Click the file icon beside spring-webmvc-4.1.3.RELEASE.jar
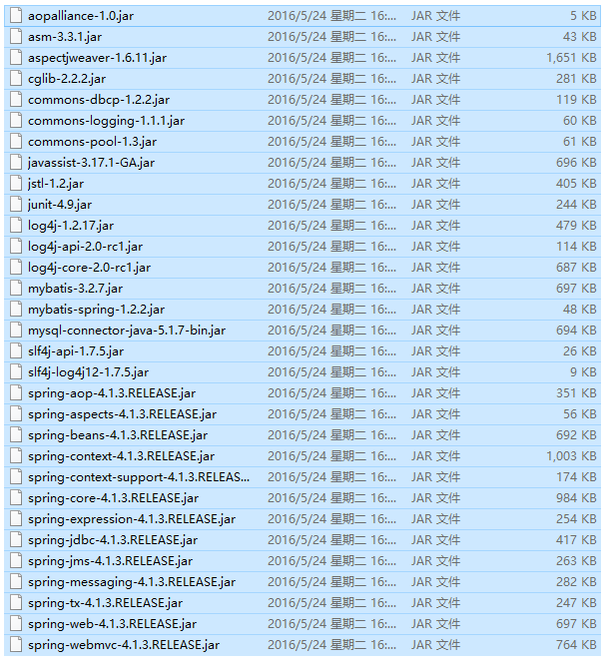The width and height of the screenshot is (616, 672). (x=16, y=645)
